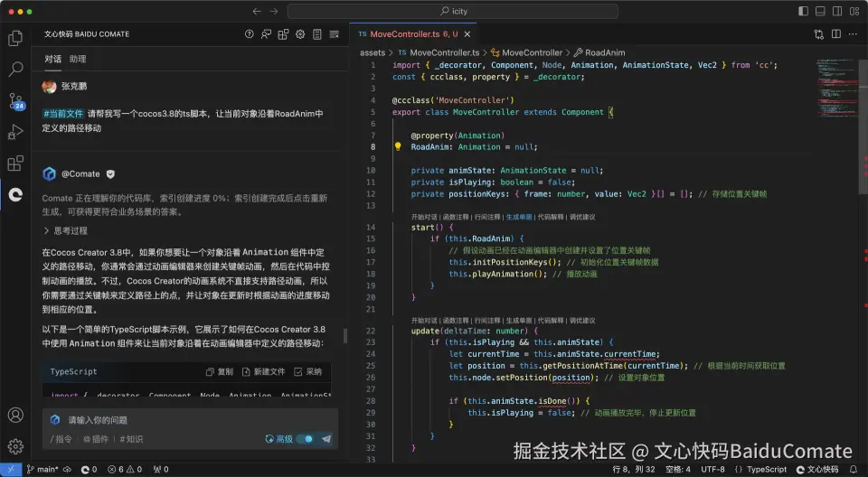
Task: Click the customize layout icon in title bar
Action: (854, 11)
